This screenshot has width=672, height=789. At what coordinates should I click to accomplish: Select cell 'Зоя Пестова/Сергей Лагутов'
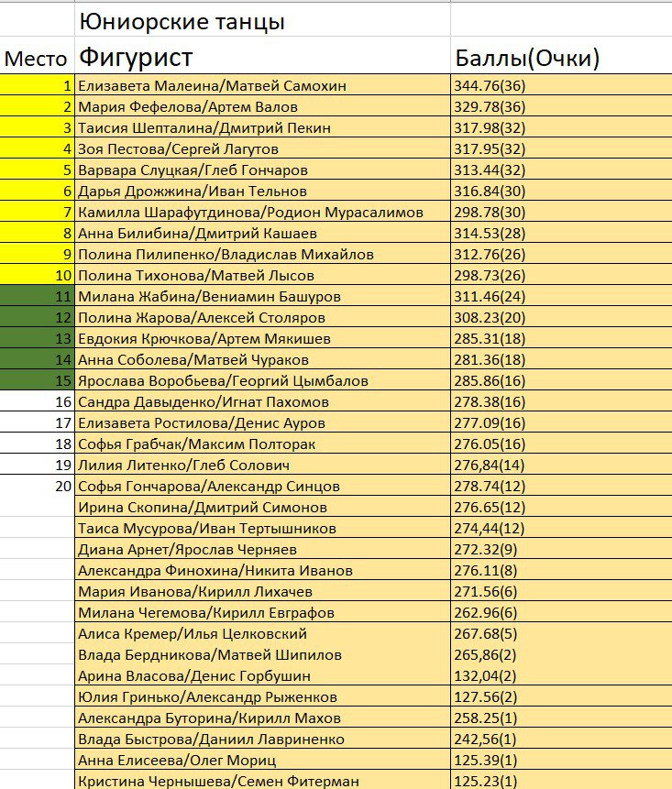(x=262, y=148)
